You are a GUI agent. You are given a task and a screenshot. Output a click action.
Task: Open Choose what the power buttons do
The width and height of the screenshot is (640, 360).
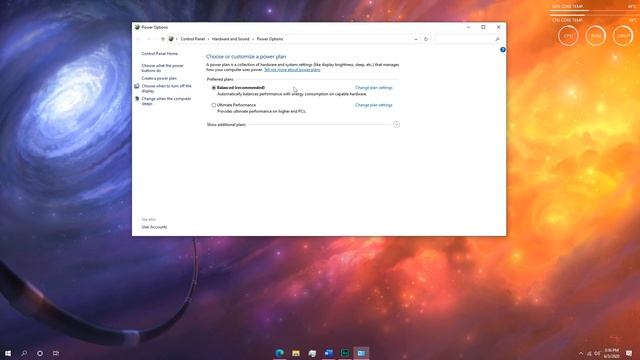[162, 68]
